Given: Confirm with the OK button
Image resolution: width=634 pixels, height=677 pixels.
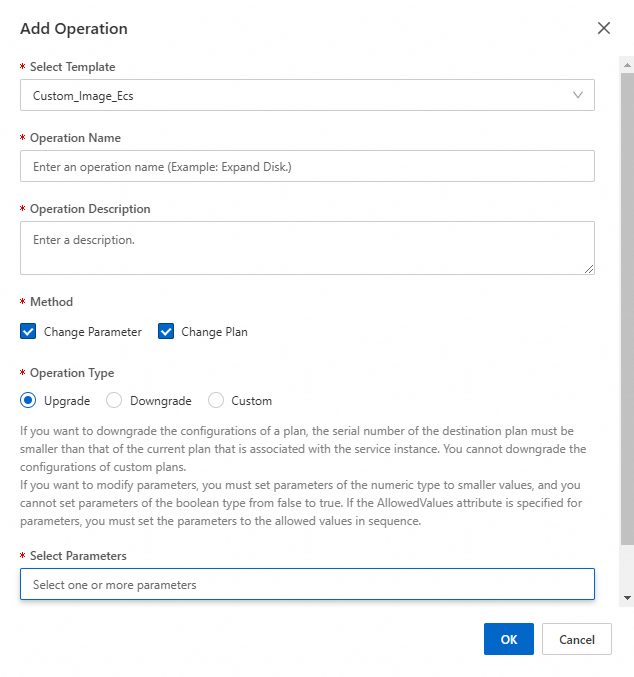Looking at the screenshot, I should tap(509, 640).
